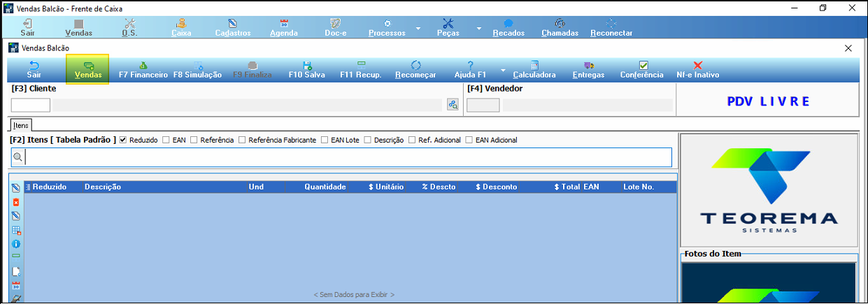Image resolution: width=868 pixels, height=304 pixels.
Task: Click the Reconectar button
Action: [611, 27]
